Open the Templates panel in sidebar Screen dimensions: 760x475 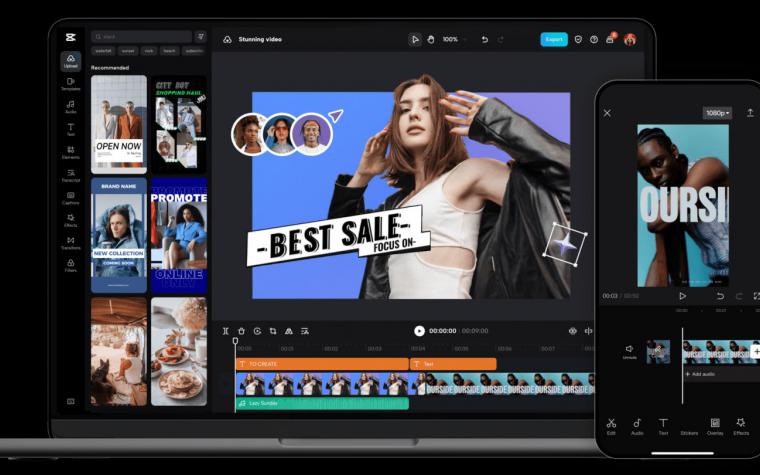[71, 84]
